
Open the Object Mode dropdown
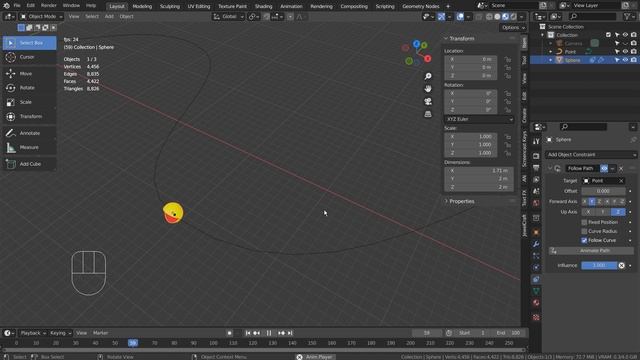pos(41,17)
